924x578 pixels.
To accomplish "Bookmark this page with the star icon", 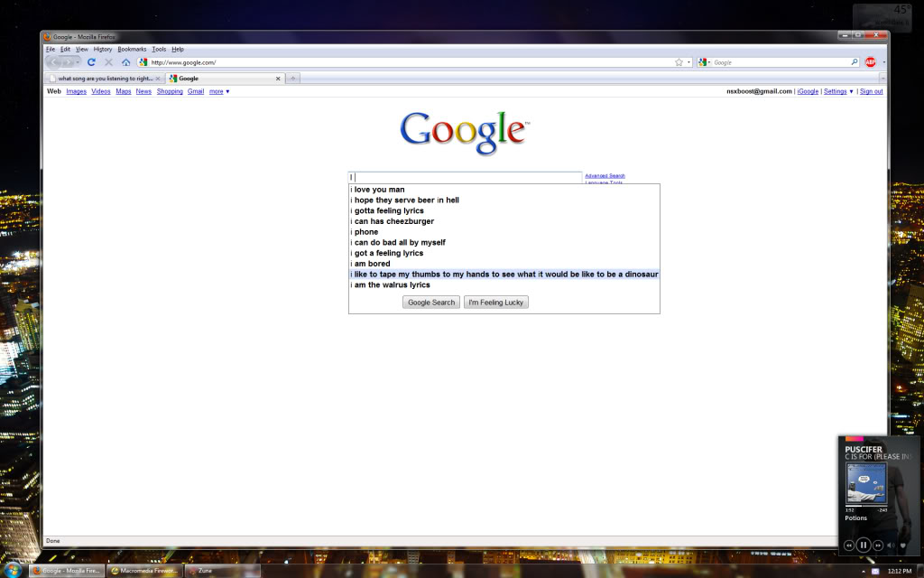I will [x=679, y=62].
